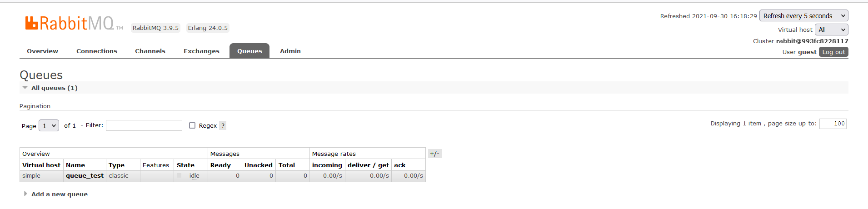Open the Exchanges tab

coord(201,51)
